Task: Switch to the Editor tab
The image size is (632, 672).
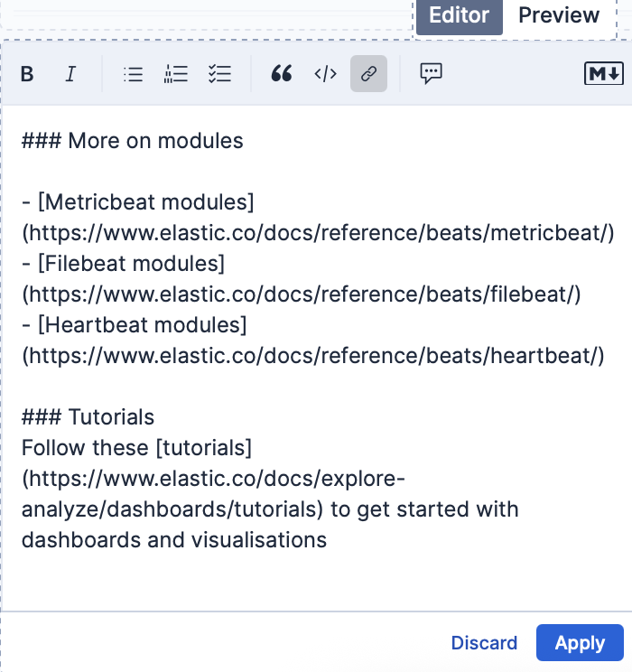Action: (x=459, y=15)
